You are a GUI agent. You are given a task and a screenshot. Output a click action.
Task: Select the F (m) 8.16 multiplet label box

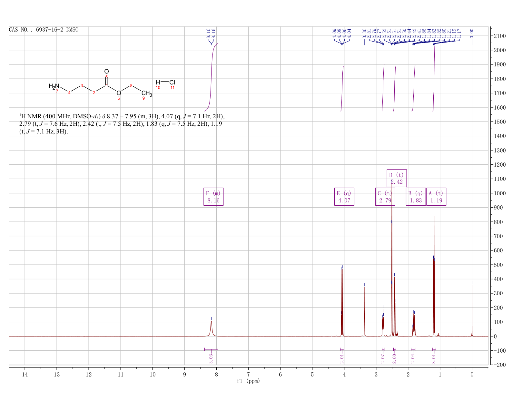pos(213,197)
